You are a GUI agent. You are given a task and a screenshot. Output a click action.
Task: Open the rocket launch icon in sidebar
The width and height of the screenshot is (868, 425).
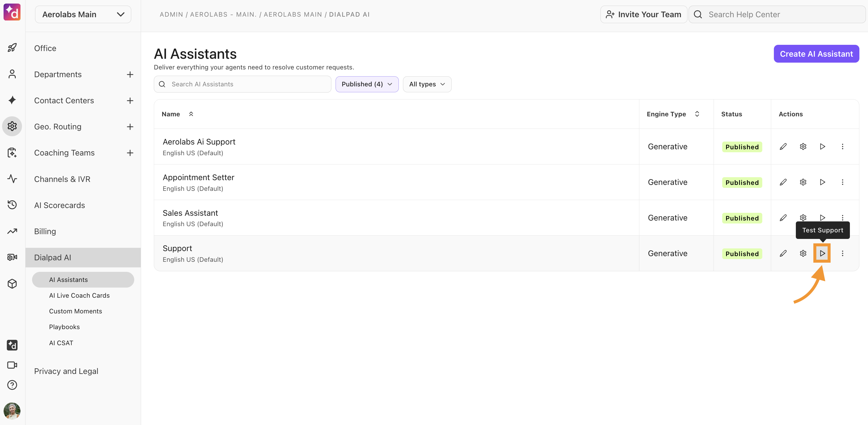coord(12,48)
